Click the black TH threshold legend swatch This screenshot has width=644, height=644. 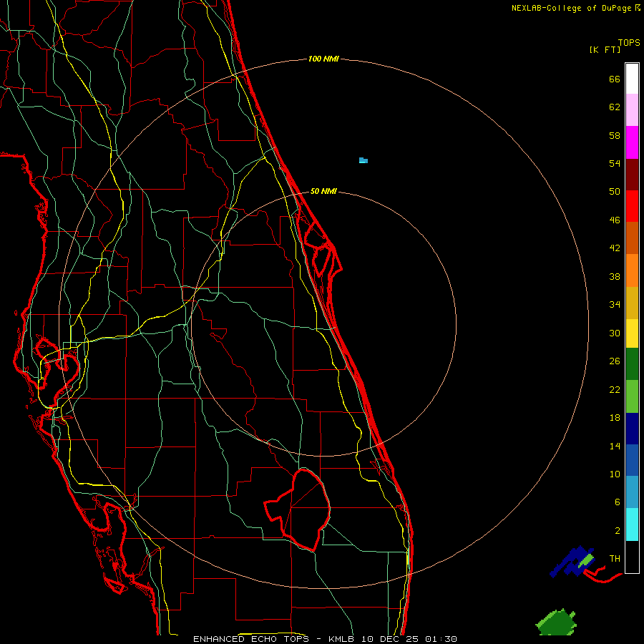point(632,557)
